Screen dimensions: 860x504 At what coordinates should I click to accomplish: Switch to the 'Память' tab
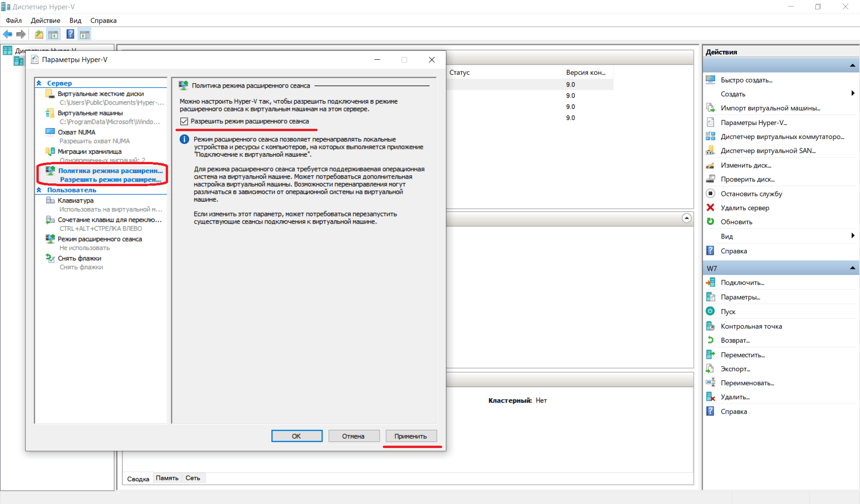pos(167,478)
